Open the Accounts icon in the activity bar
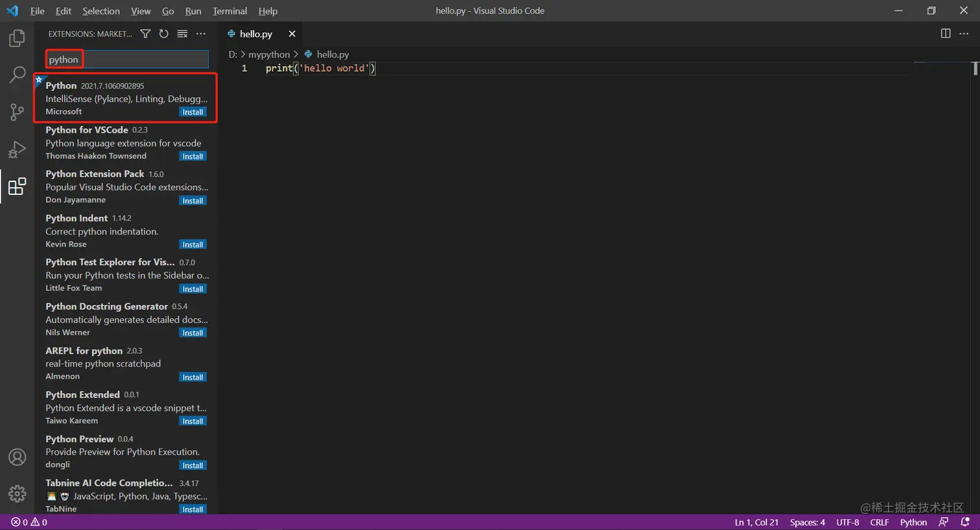Viewport: 980px width, 530px height. click(17, 457)
